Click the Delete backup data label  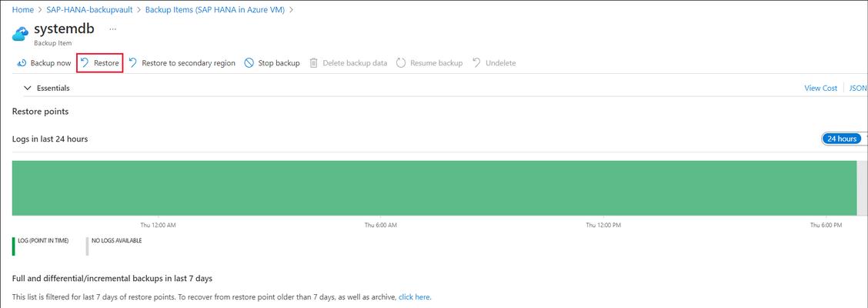click(x=355, y=63)
